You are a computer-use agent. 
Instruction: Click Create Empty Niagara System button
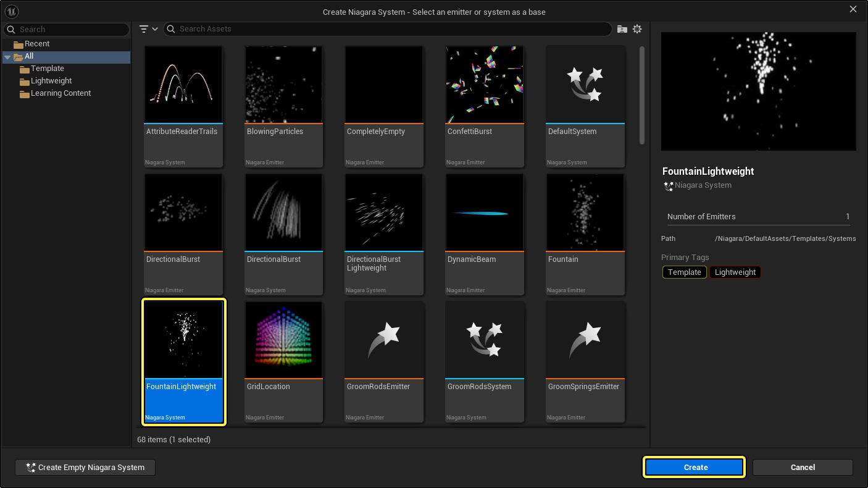pos(85,468)
